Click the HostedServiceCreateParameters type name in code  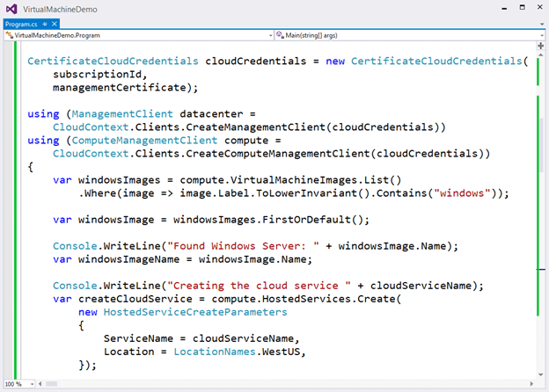pyautogui.click(x=195, y=312)
